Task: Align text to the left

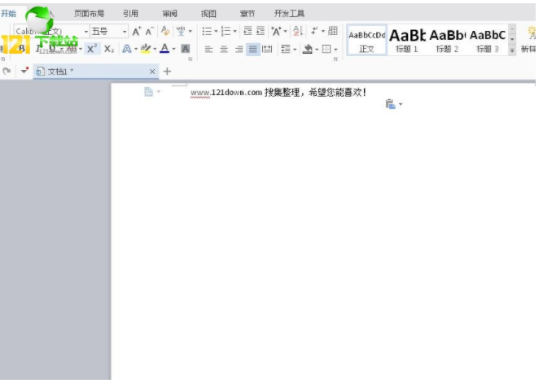Action: tap(208, 50)
